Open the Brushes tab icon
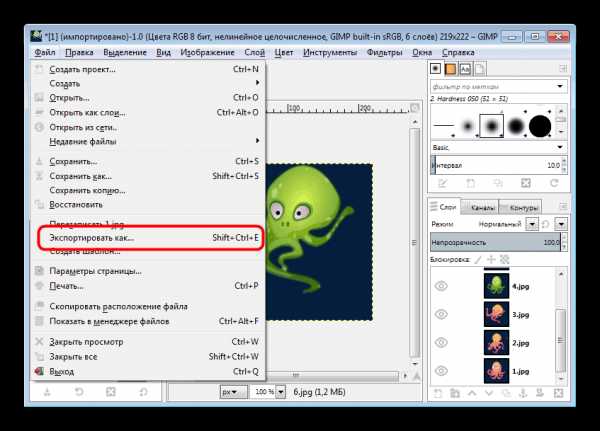The image size is (600, 431). (435, 69)
